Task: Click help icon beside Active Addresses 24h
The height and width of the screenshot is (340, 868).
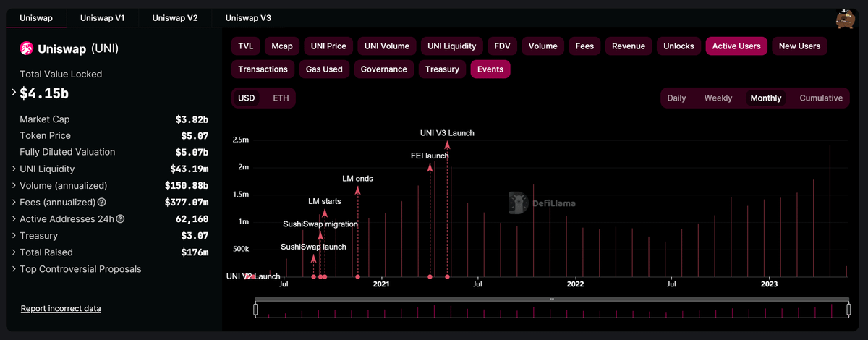Action: pyautogui.click(x=120, y=219)
